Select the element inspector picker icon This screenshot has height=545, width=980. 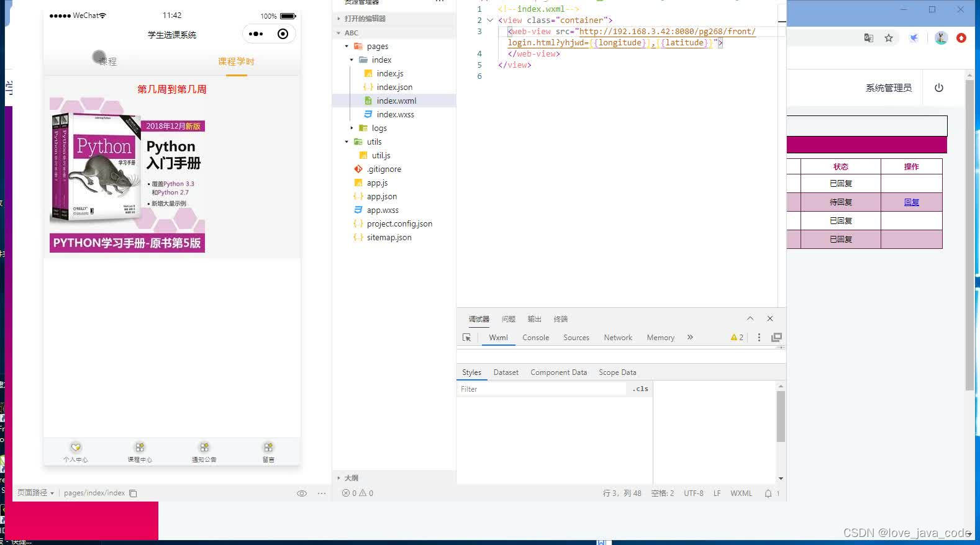pyautogui.click(x=467, y=338)
